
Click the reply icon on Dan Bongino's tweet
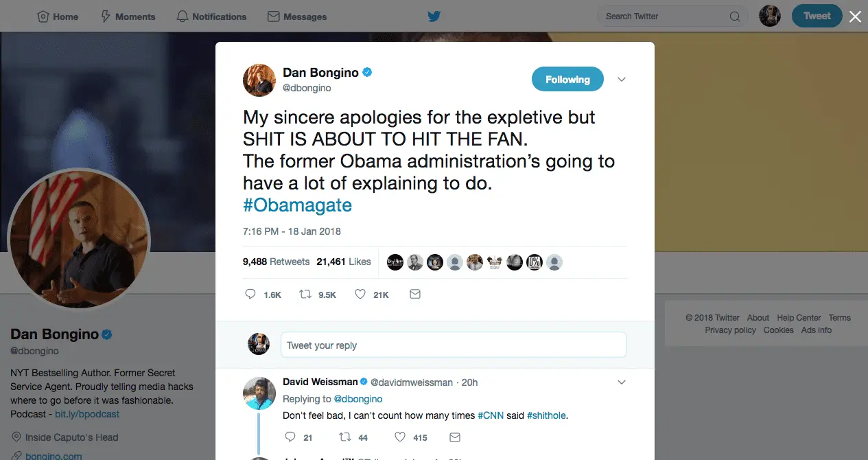click(250, 295)
